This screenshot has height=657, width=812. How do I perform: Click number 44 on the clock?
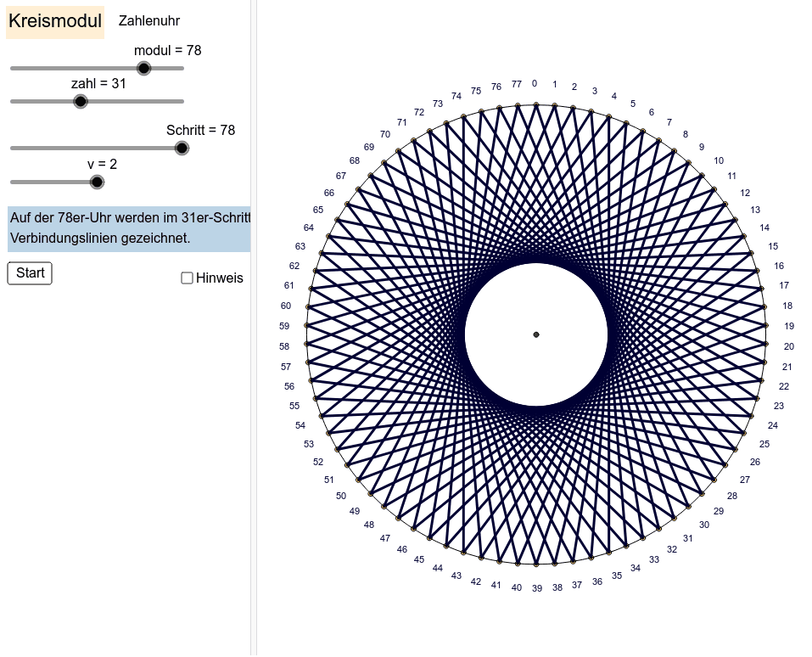(x=438, y=568)
